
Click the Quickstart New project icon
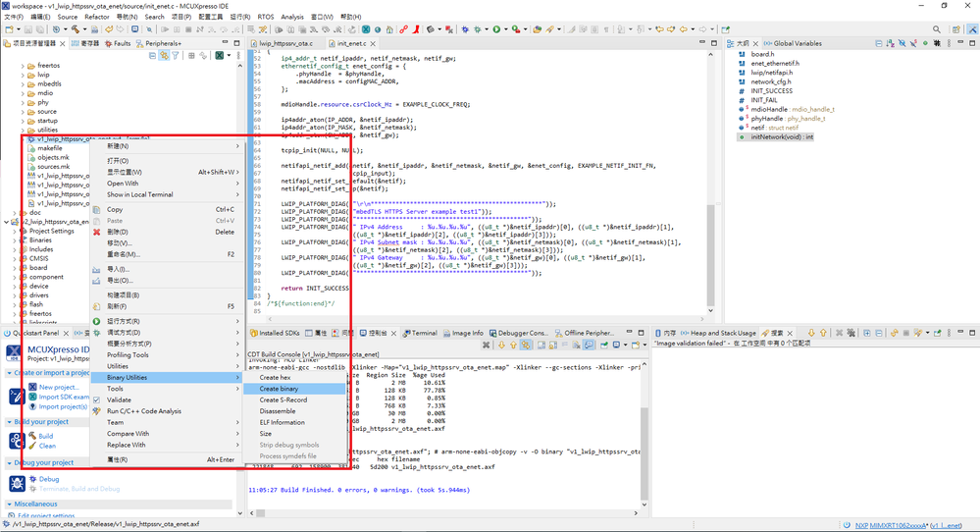[x=32, y=387]
